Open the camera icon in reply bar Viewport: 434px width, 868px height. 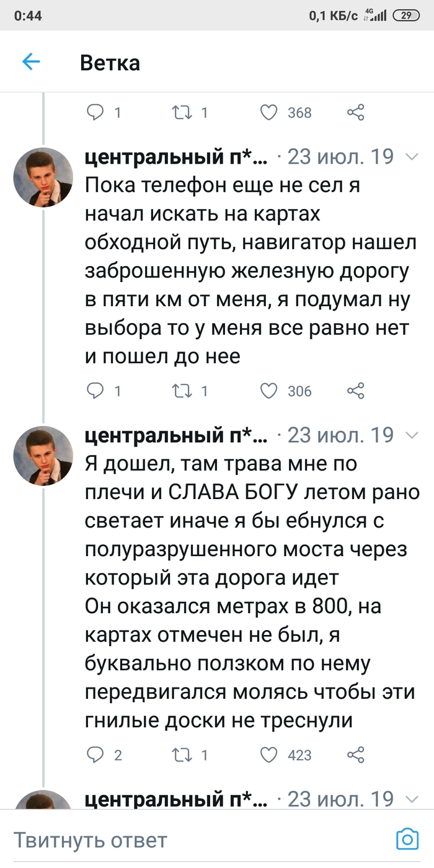(407, 839)
